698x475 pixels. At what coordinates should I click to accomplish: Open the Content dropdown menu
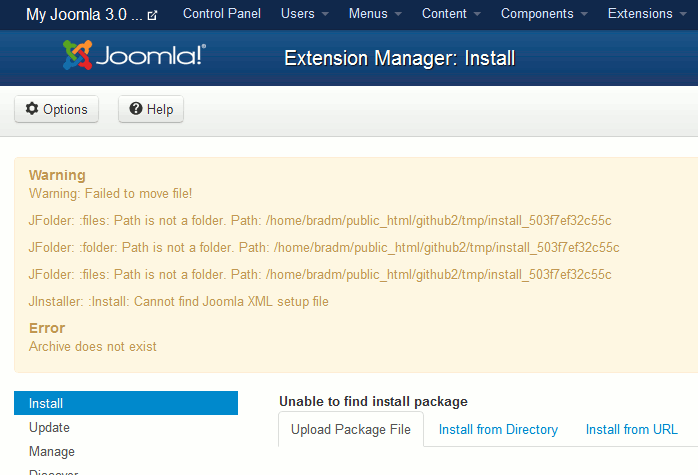(451, 14)
